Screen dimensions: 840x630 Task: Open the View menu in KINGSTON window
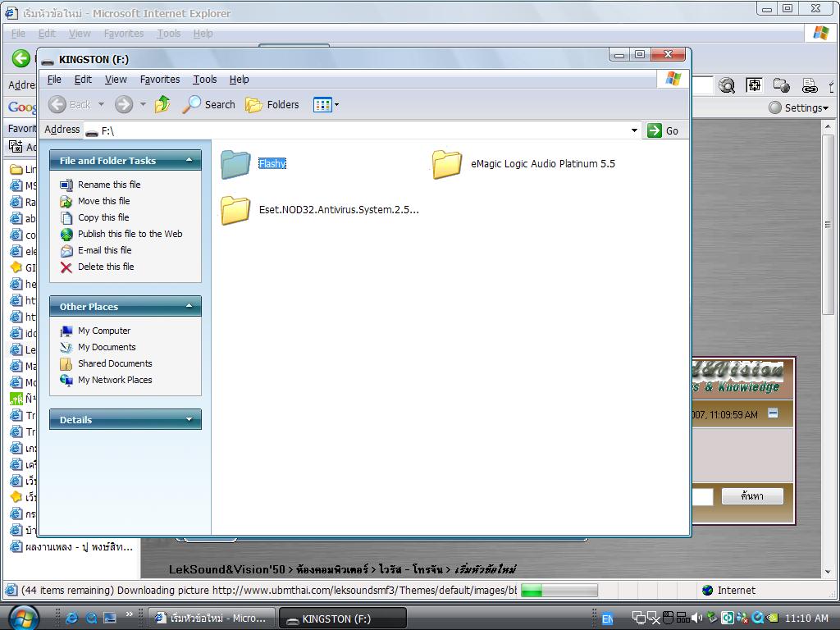116,80
